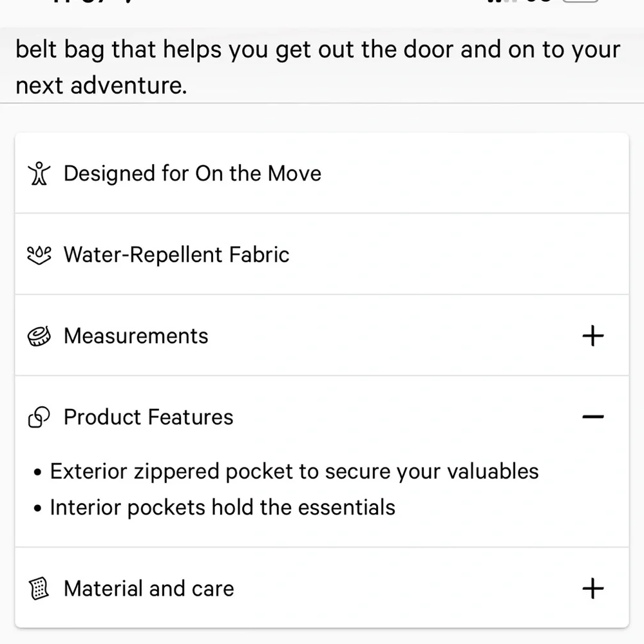Image resolution: width=644 pixels, height=644 pixels.
Task: Tap the person icon beside Designed for On the Move
Action: tap(39, 173)
